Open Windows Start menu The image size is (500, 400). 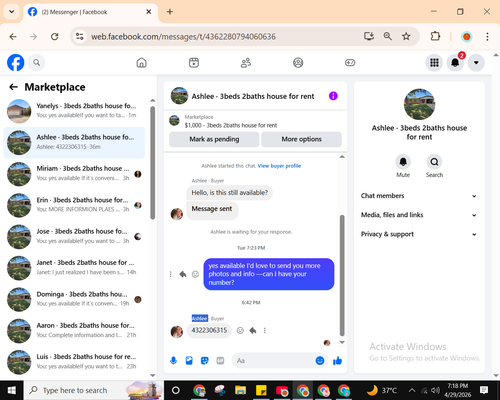tap(12, 390)
